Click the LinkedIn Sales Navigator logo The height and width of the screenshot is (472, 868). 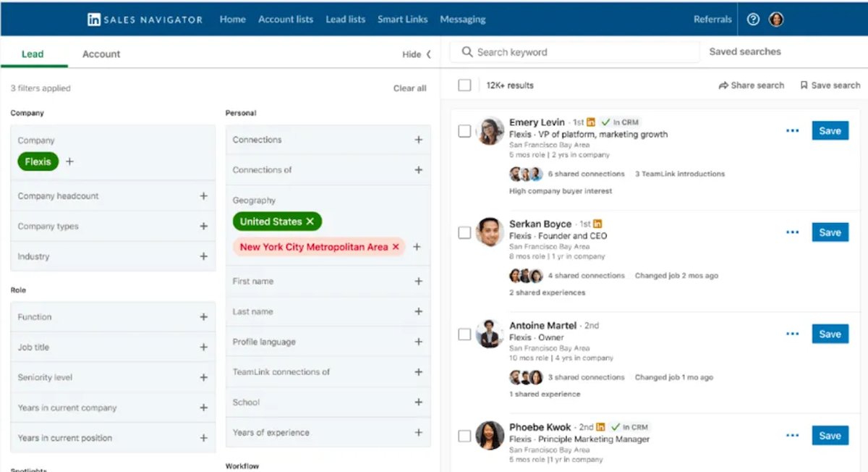pyautogui.click(x=145, y=20)
